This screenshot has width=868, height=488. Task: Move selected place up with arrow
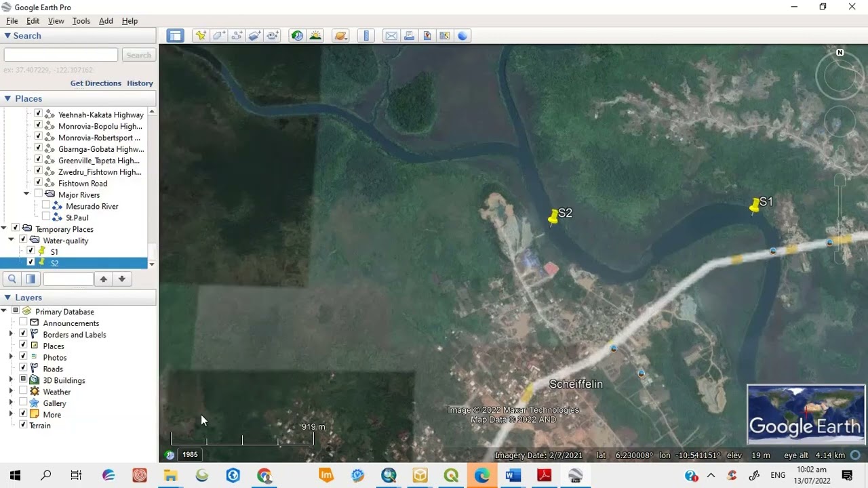pyautogui.click(x=103, y=279)
